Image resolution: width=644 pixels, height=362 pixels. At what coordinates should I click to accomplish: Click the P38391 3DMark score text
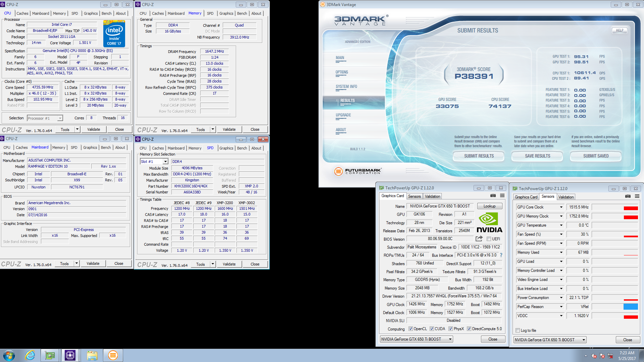474,76
